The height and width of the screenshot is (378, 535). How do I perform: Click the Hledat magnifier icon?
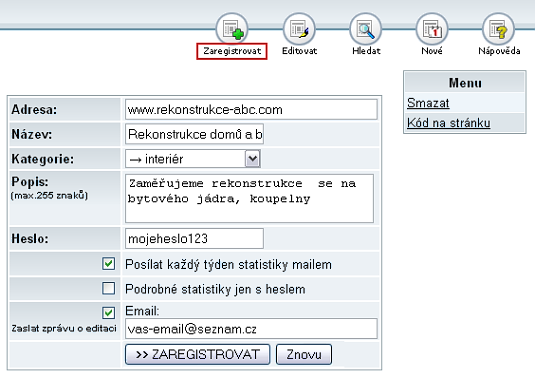(x=366, y=29)
